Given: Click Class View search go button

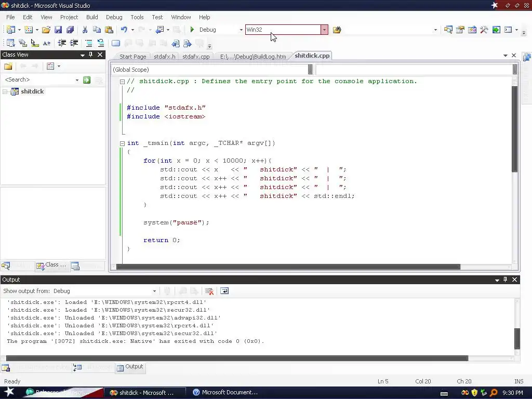Looking at the screenshot, I should click(x=87, y=79).
